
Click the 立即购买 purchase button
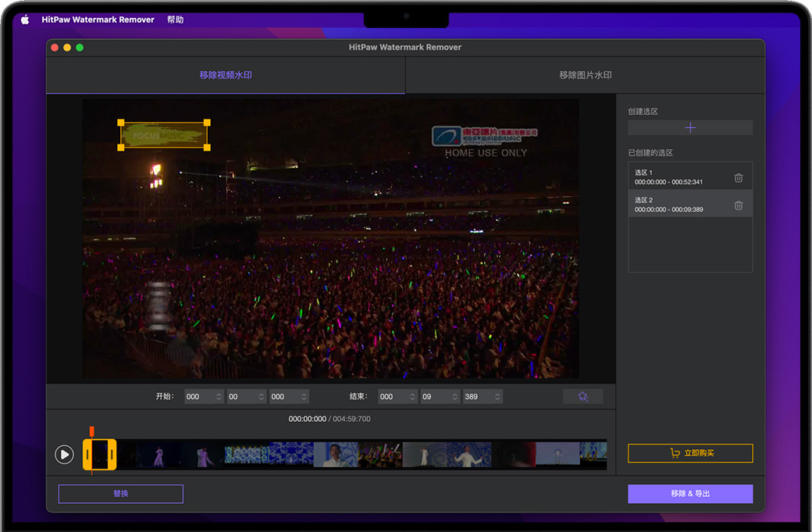pos(690,453)
